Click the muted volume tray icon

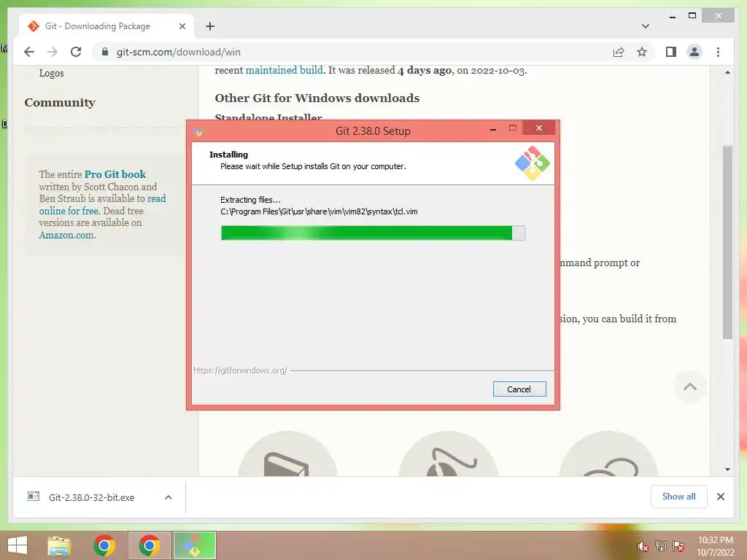643,547
